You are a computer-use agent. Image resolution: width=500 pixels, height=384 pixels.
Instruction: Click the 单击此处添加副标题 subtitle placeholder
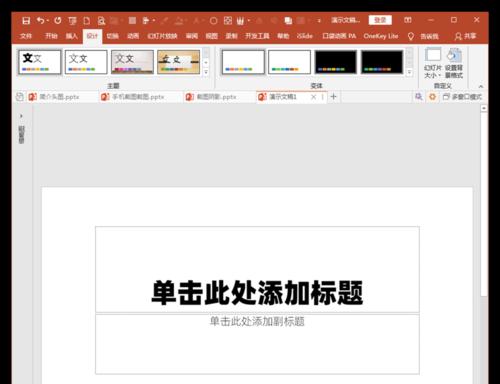coord(257,344)
